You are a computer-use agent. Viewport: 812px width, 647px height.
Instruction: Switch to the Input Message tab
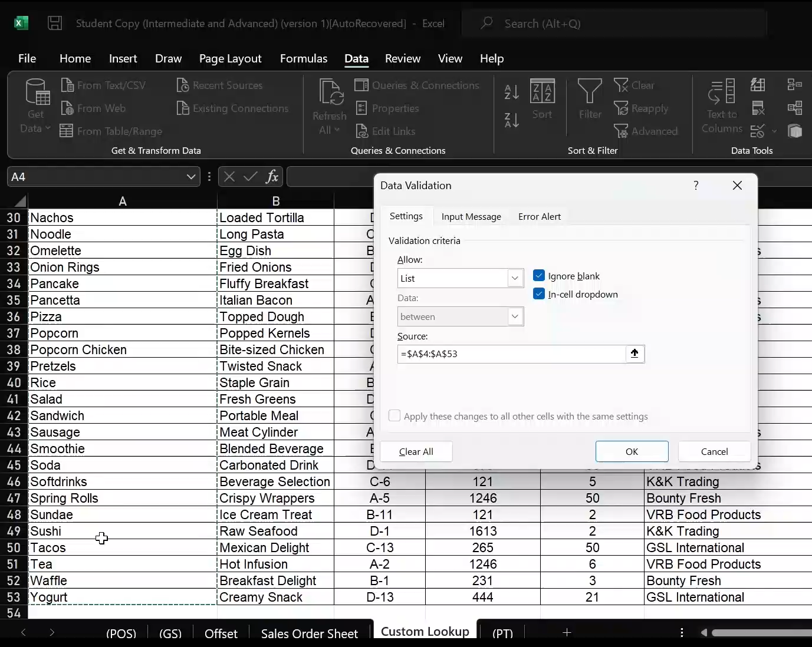(471, 216)
